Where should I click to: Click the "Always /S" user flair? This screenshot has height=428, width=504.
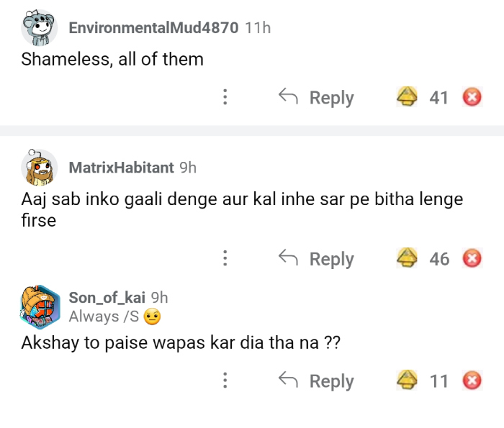114,316
